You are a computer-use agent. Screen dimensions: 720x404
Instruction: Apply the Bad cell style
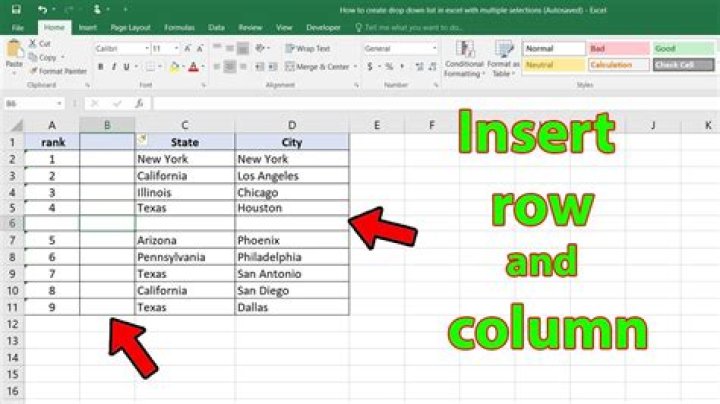coord(615,48)
